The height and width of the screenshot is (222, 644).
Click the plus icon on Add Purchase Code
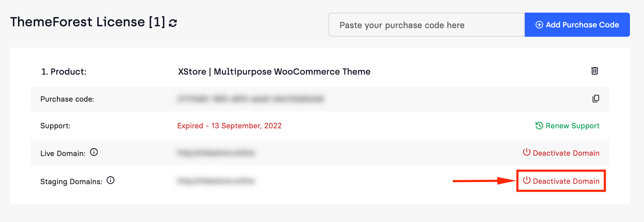click(539, 25)
